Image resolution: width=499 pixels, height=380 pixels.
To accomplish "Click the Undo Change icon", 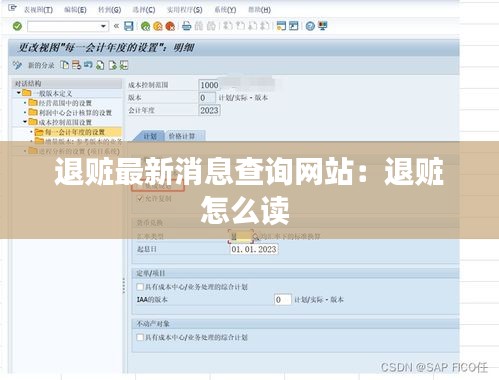I will point(88,65).
